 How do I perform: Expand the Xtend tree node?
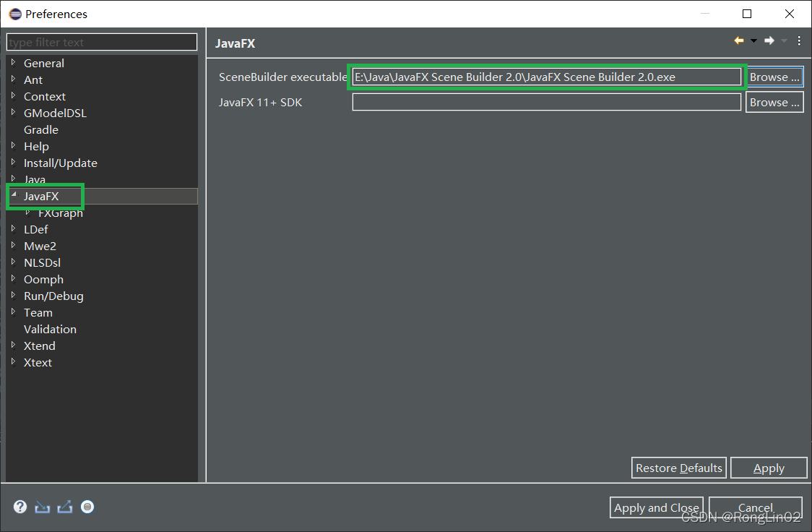(14, 345)
